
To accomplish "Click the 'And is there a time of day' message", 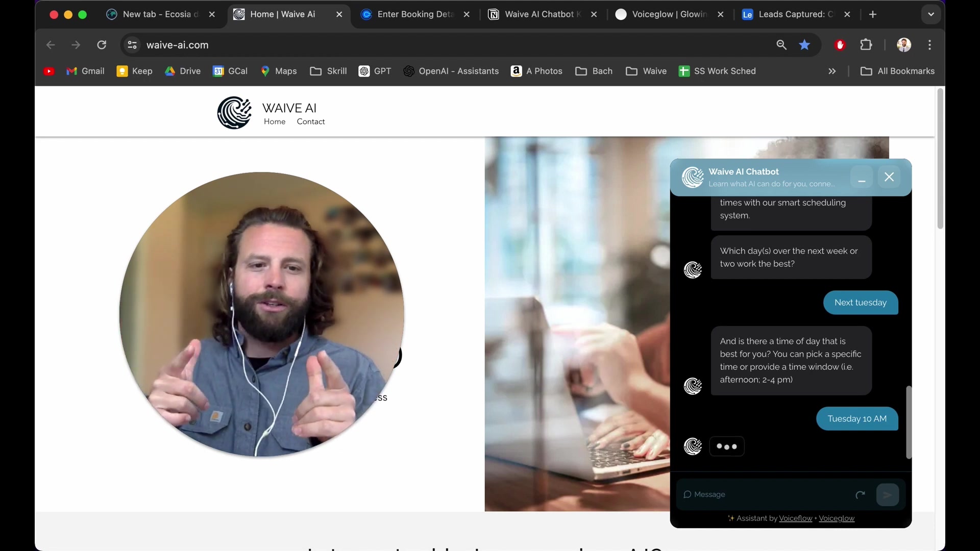I will [791, 361].
